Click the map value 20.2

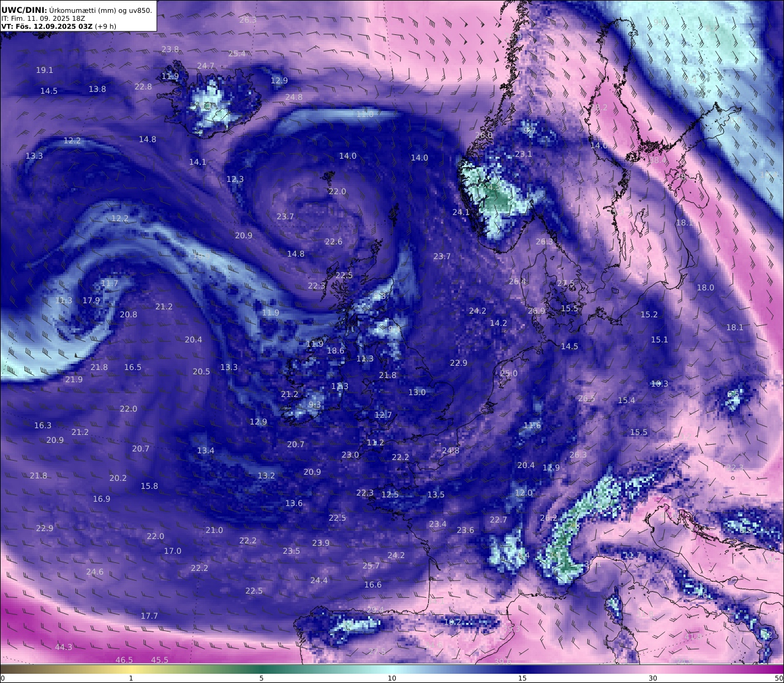point(118,478)
